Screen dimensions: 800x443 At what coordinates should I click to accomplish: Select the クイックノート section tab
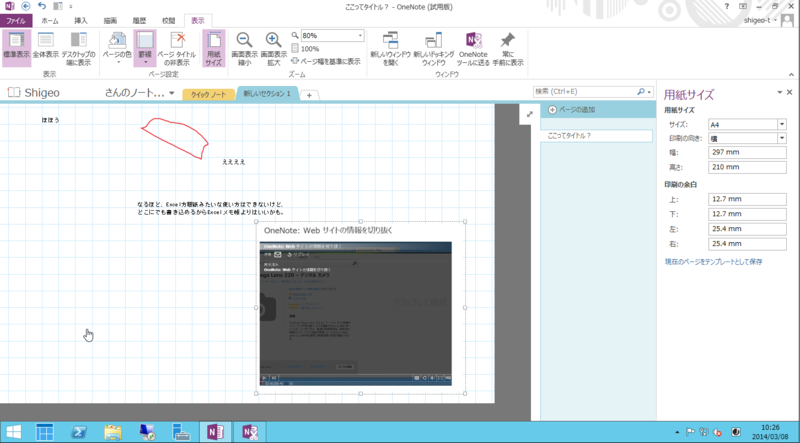click(x=208, y=94)
